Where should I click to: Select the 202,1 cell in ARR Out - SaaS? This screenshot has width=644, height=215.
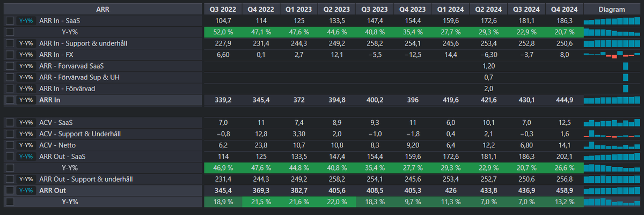pos(564,156)
